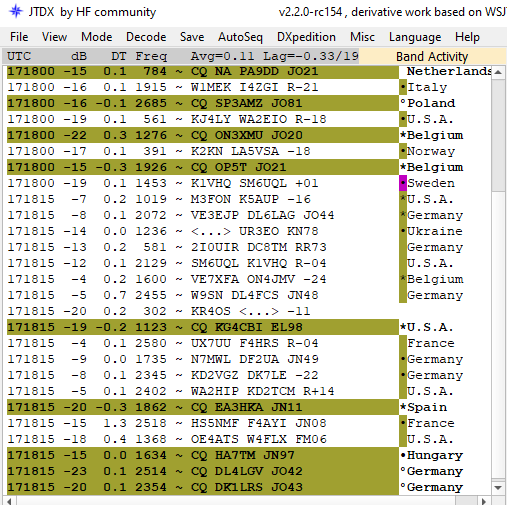Click the magenta marker beside Sweden
The width and height of the screenshot is (507, 505).
coord(403,183)
